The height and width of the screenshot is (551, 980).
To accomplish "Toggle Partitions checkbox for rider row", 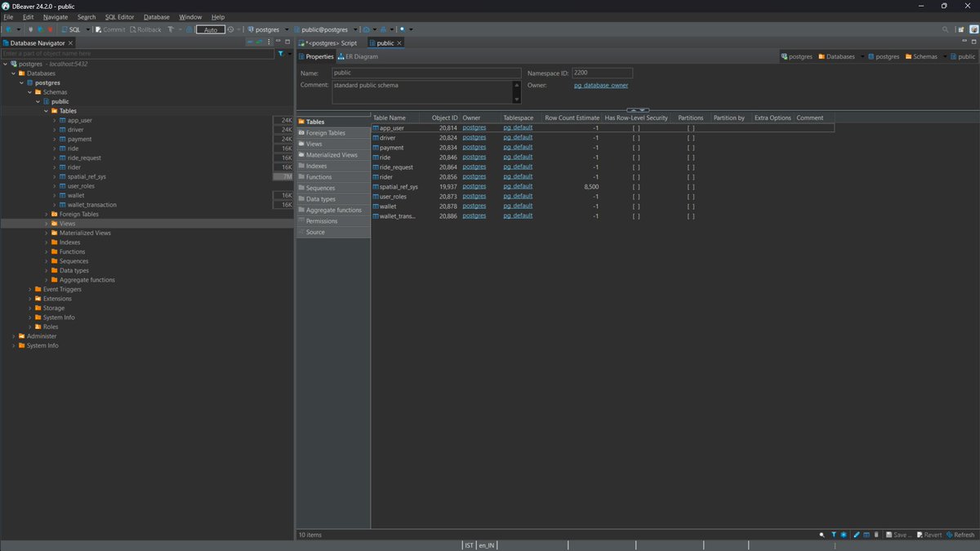I will (x=691, y=177).
